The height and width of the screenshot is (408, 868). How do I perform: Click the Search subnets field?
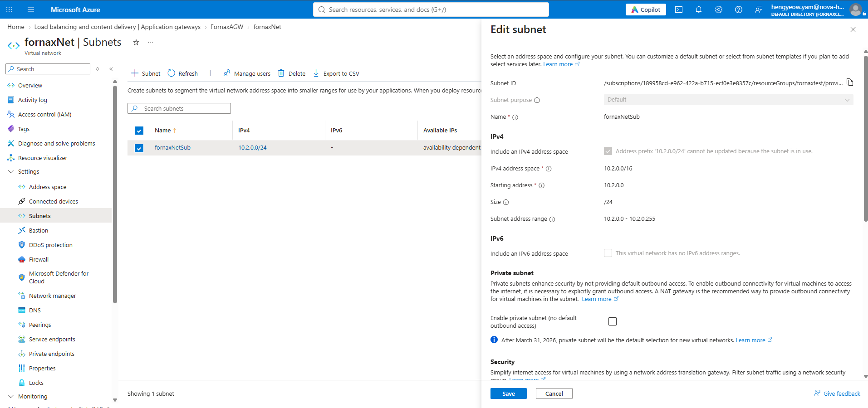click(x=179, y=108)
